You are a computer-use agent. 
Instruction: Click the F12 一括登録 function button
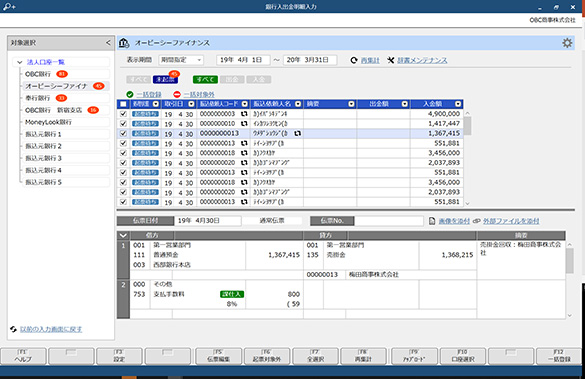click(x=559, y=356)
